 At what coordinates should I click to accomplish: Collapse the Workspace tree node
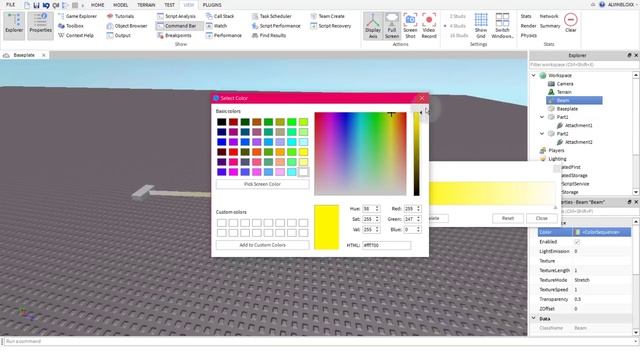click(x=533, y=76)
